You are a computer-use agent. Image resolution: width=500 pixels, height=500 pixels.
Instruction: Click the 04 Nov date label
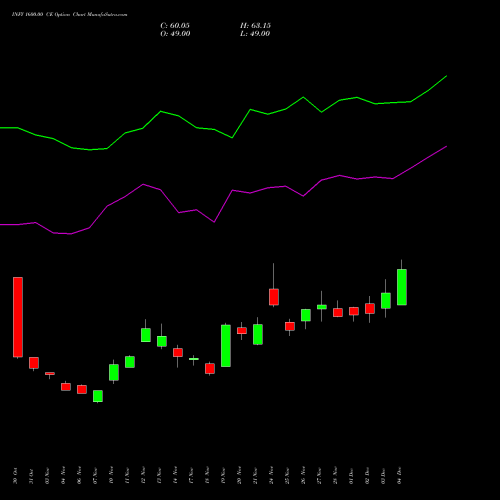pos(63,476)
